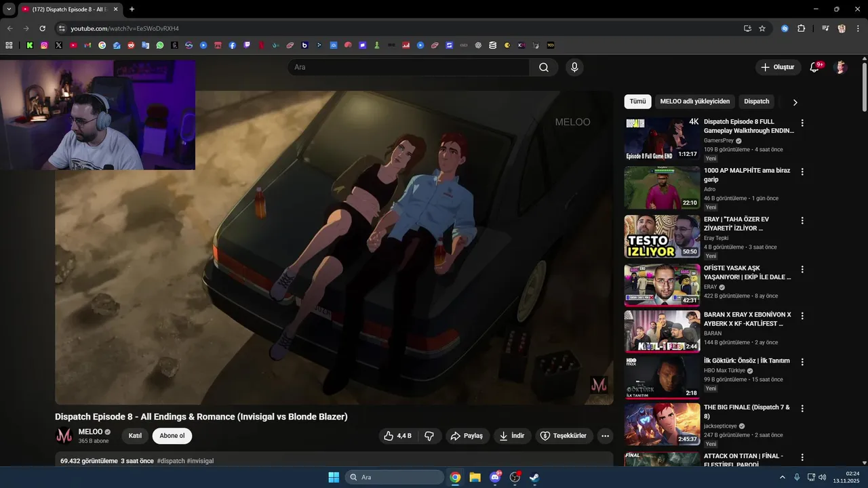
Task: Click the Oluştur create button
Action: [x=778, y=67]
